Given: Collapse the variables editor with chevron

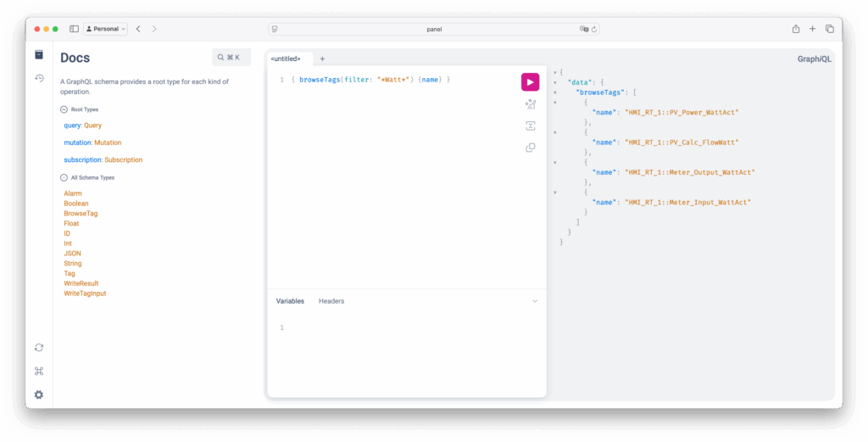Looking at the screenshot, I should click(x=535, y=301).
